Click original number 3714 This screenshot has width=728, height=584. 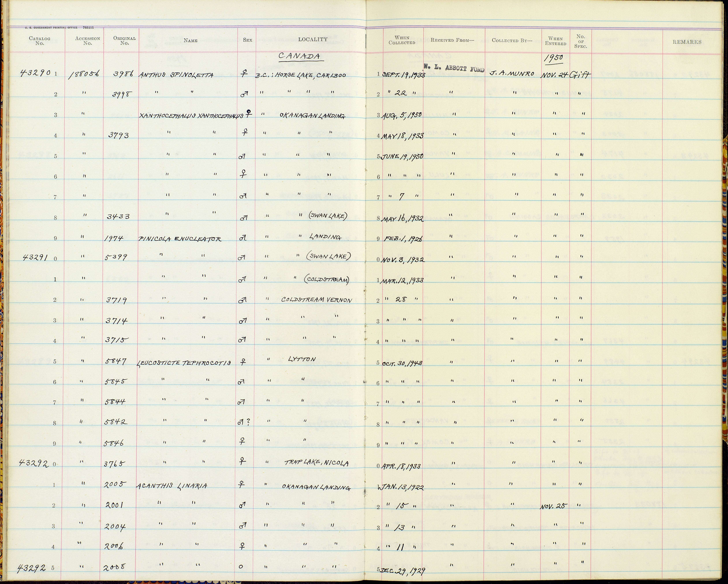click(116, 320)
